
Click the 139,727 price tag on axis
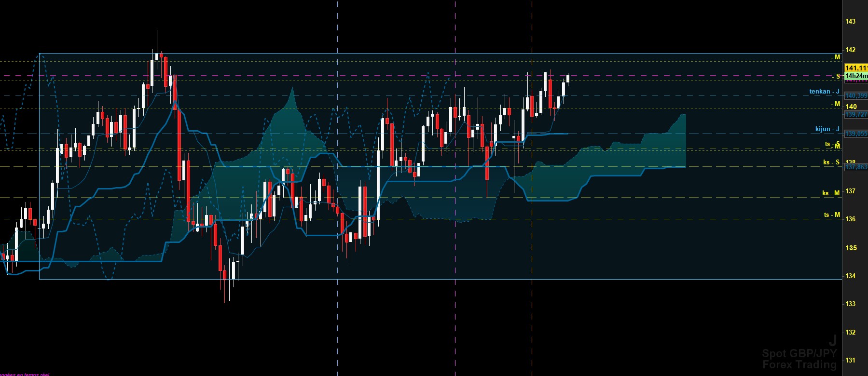pos(856,114)
